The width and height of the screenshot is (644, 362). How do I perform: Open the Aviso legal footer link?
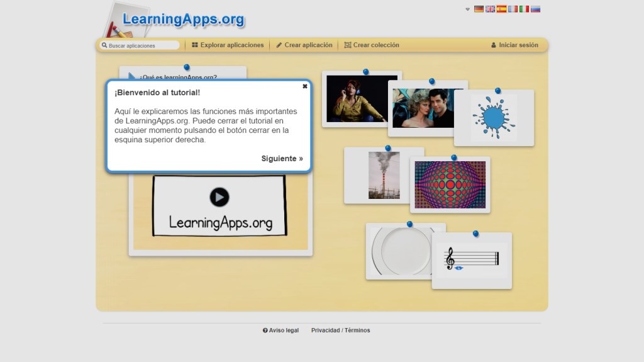click(280, 331)
